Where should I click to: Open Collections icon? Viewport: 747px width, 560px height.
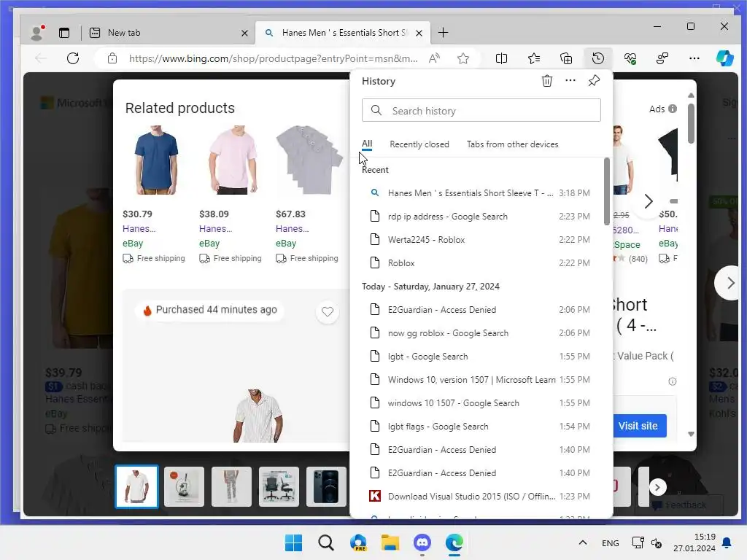tap(566, 58)
